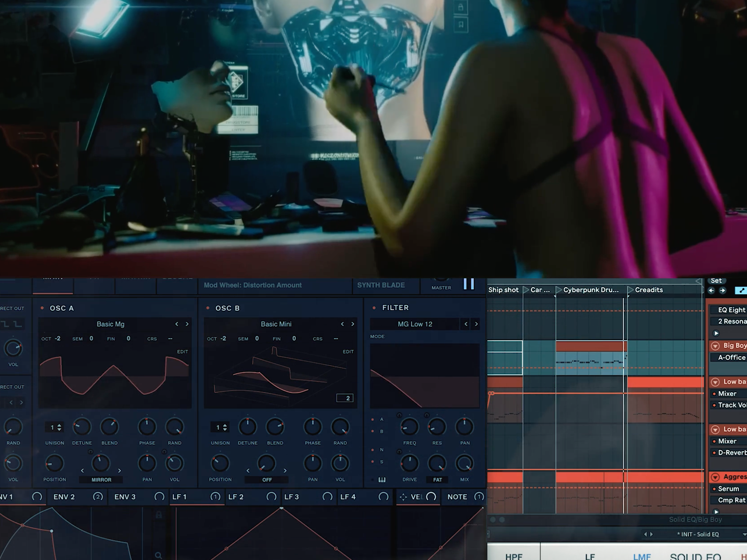Click EDIT on OSC A wavetable
747x560 pixels.
(182, 351)
